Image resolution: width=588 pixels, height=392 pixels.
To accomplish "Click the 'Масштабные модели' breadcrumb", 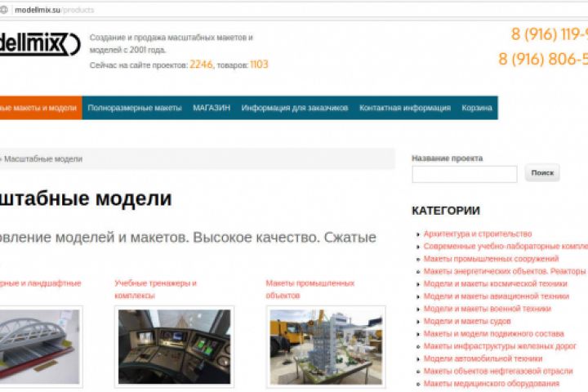I will point(43,159).
